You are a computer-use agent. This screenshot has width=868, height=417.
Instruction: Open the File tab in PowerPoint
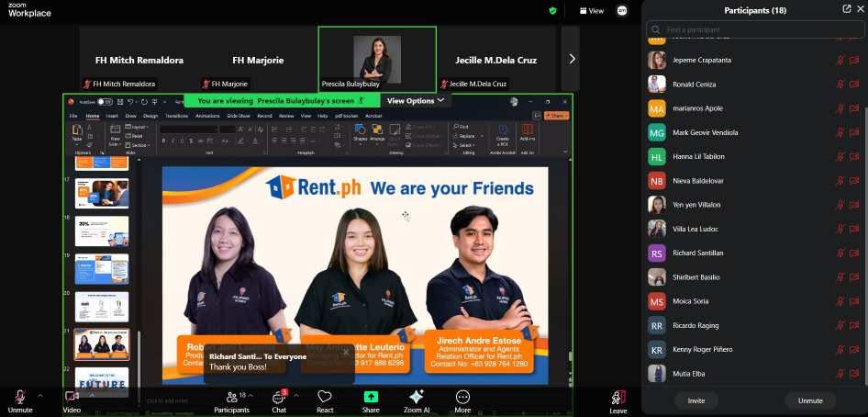coord(73,116)
